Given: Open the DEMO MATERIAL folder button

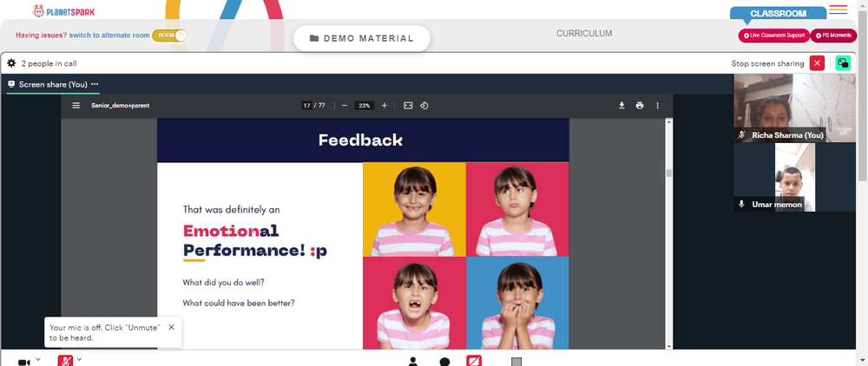Looking at the screenshot, I should (361, 39).
